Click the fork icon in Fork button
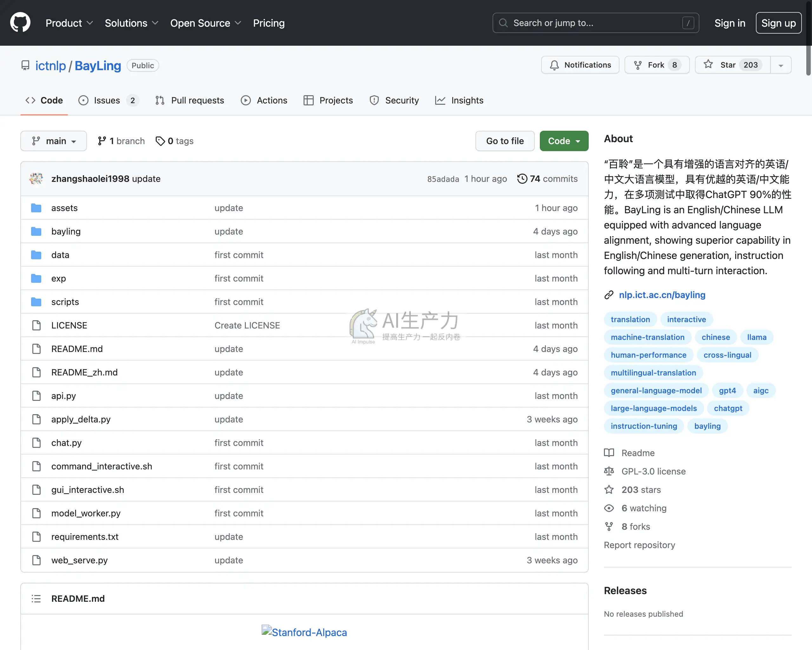The width and height of the screenshot is (812, 650). coord(638,65)
